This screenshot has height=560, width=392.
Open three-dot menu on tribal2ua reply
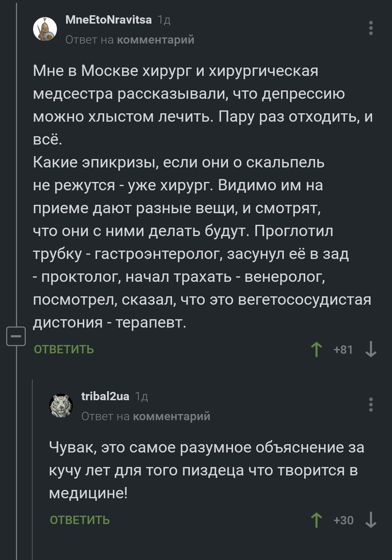371,404
